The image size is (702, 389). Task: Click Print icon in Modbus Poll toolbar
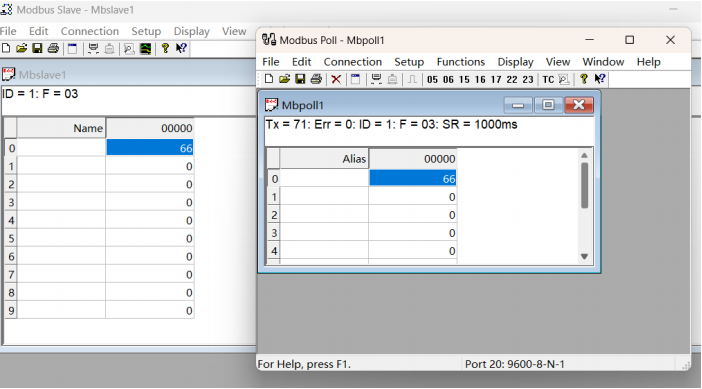tap(316, 79)
